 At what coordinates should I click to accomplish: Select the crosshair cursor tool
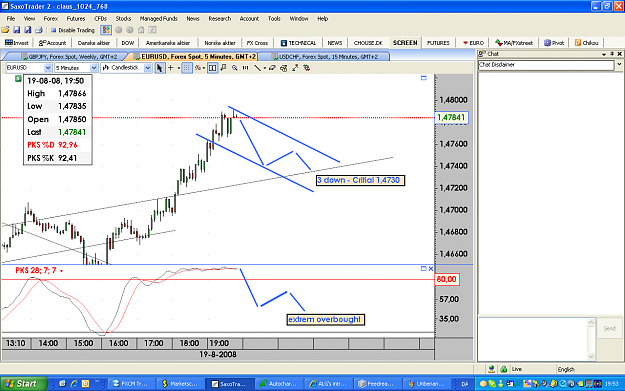171,68
